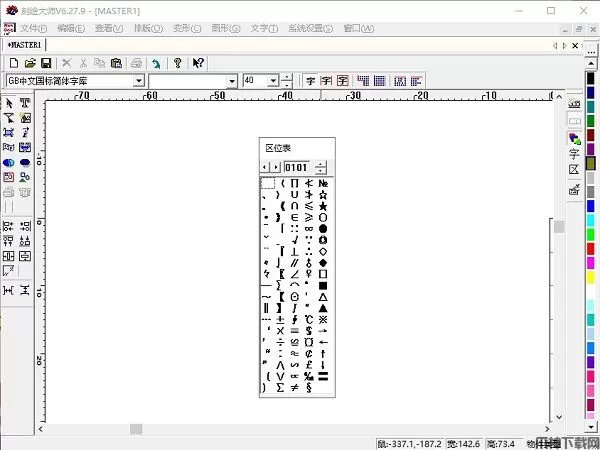
Task: Click the green Undo arrow icon
Action: coord(156,63)
